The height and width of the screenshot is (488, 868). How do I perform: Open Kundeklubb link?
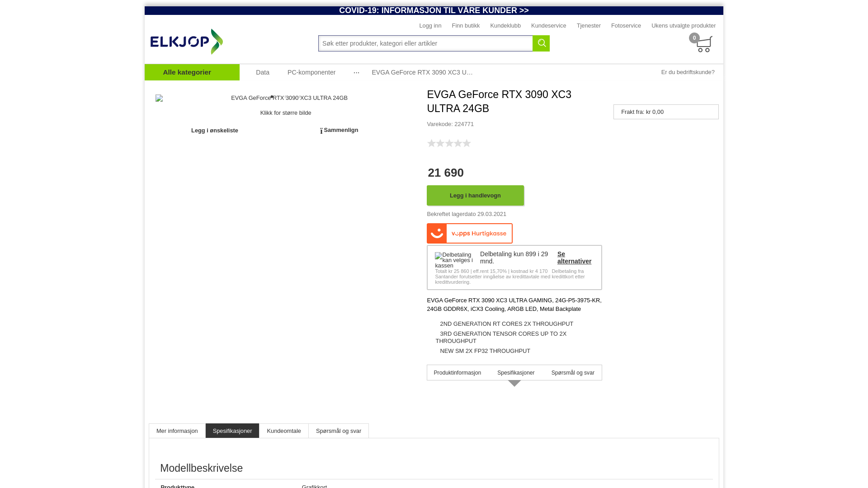505,26
